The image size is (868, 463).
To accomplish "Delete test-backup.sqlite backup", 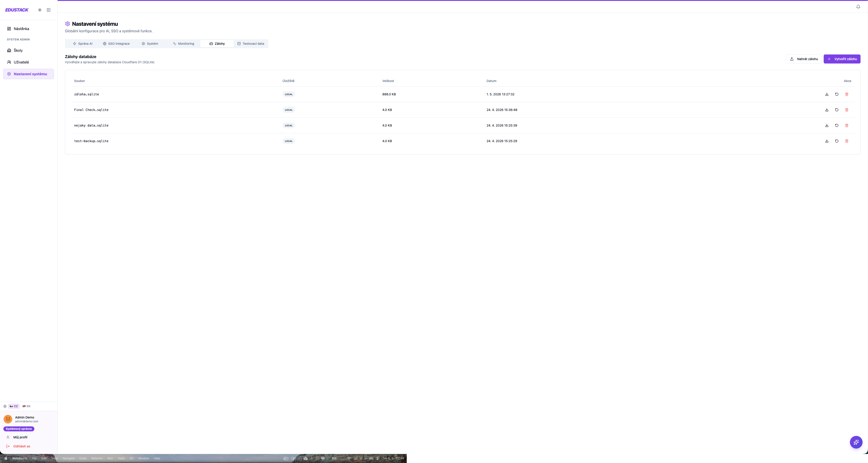I will 847,141.
